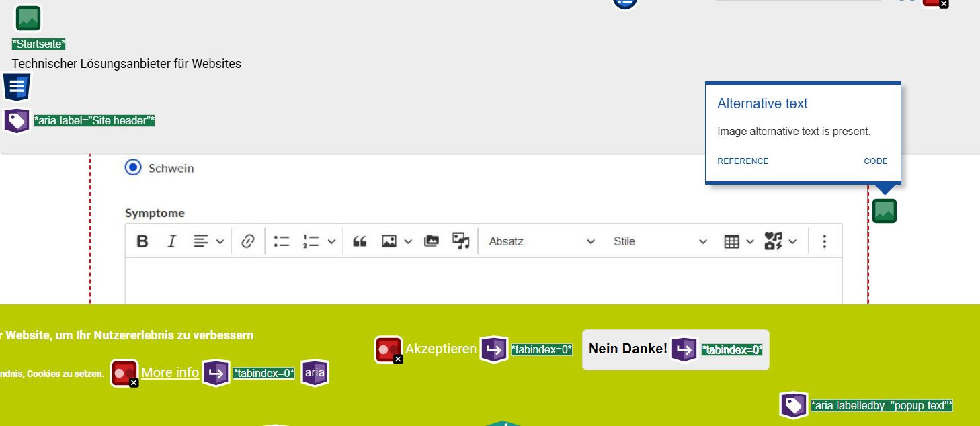980x426 pixels.
Task: Select the Schwein radio button
Action: 133,167
